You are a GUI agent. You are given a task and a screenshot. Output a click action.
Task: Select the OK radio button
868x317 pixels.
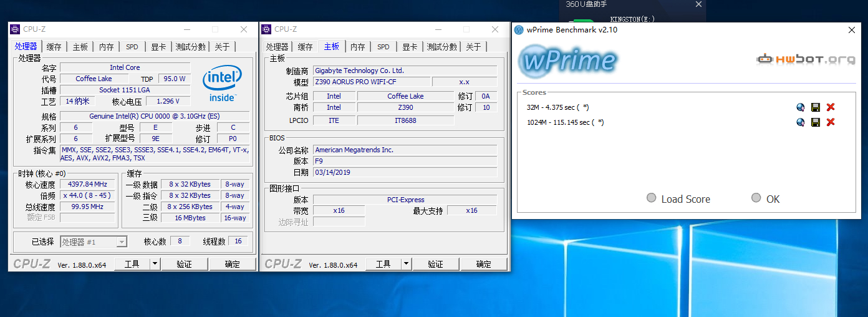(756, 198)
